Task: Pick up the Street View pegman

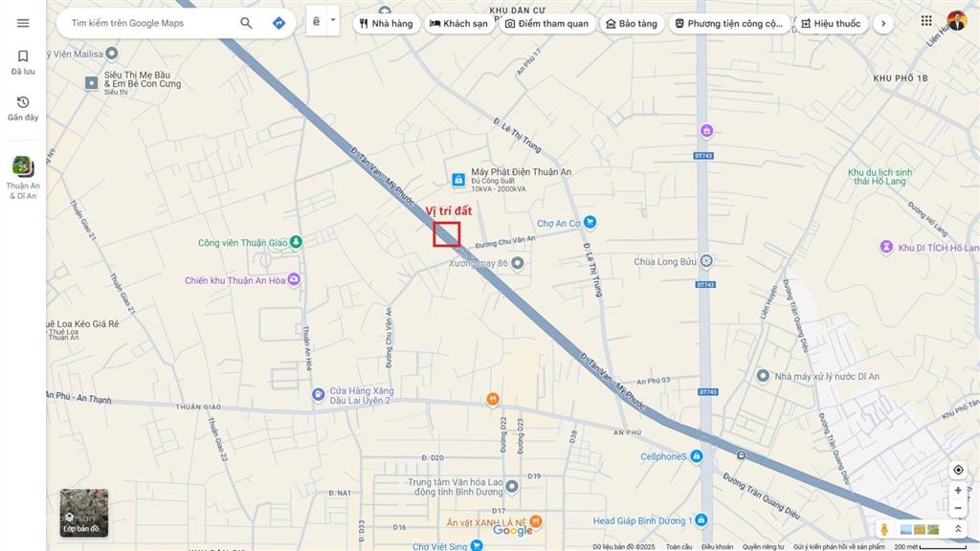Action: (884, 529)
